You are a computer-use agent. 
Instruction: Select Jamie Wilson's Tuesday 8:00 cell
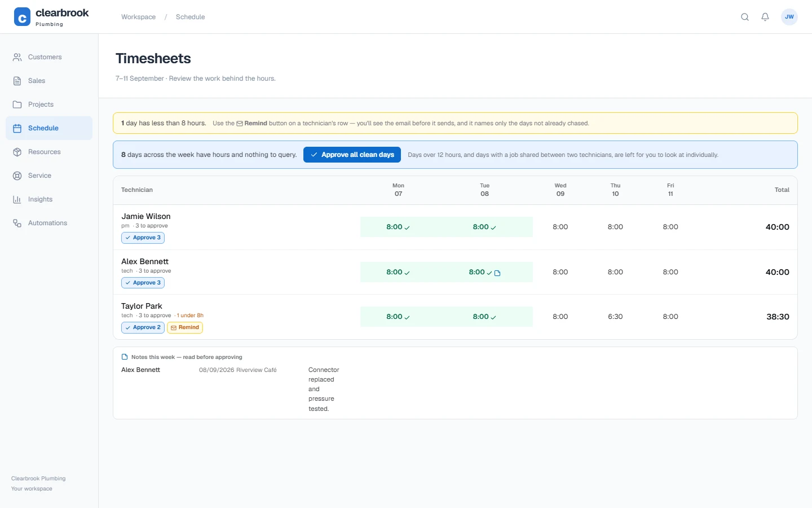(x=484, y=227)
